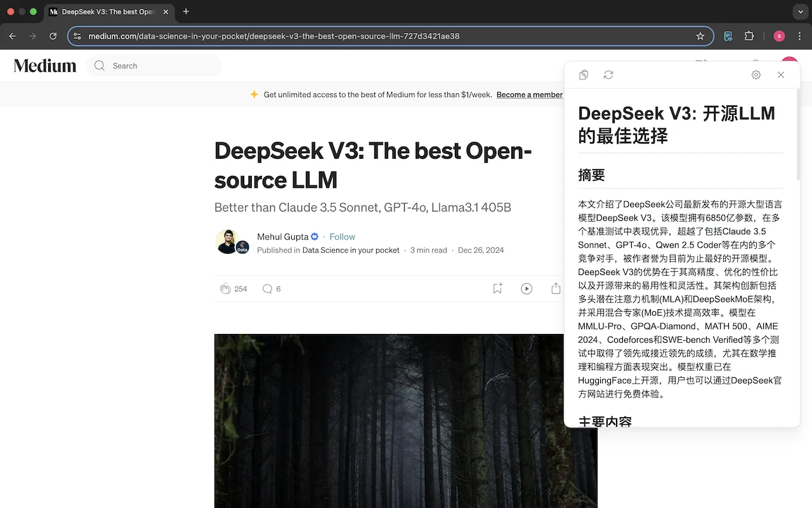Click the 6 responses count
812x508 pixels.
(278, 289)
